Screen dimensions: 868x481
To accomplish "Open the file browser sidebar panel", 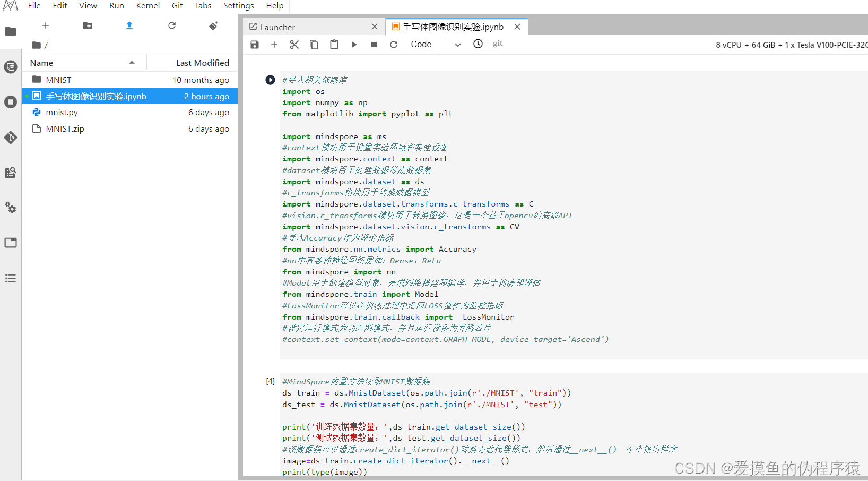I will 11,31.
